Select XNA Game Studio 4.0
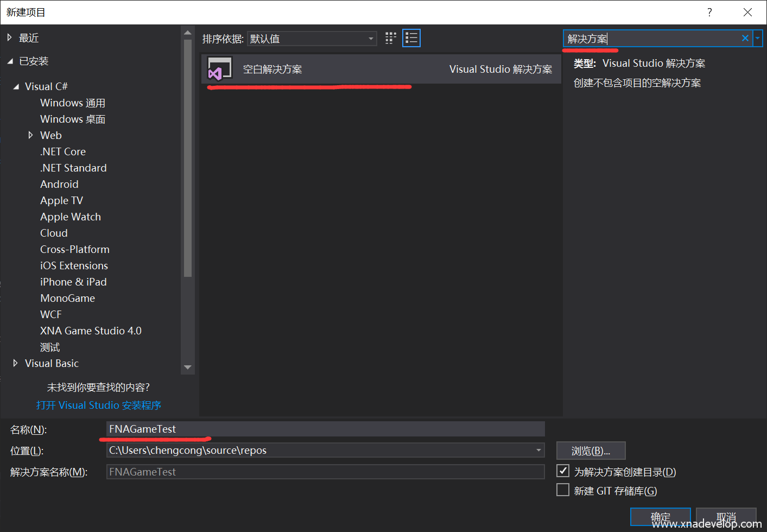This screenshot has height=532, width=767. (x=90, y=330)
